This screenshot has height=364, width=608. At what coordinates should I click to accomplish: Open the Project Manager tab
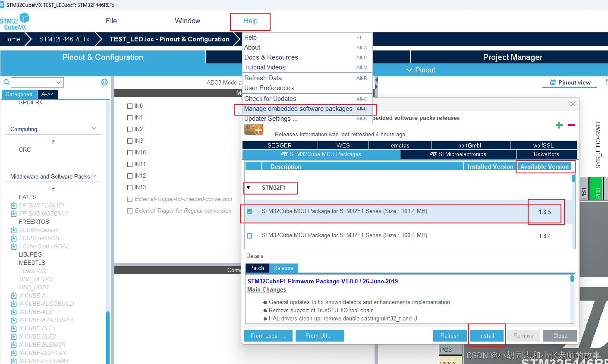pos(513,57)
